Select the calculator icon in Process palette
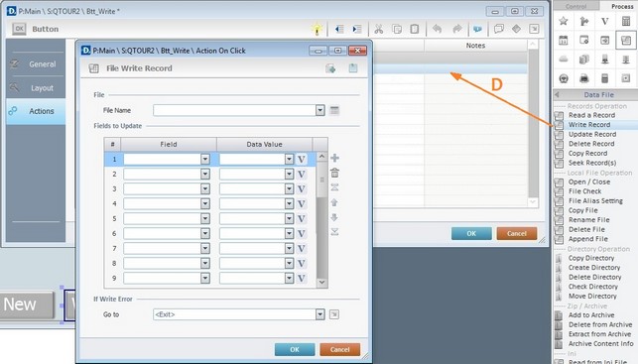Image resolution: width=638 pixels, height=364 pixels. (626, 21)
